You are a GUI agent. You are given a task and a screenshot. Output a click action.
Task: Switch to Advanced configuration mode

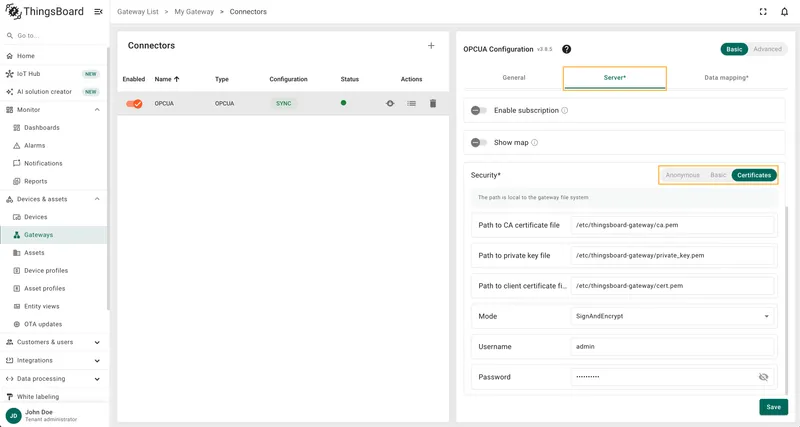pyautogui.click(x=767, y=49)
